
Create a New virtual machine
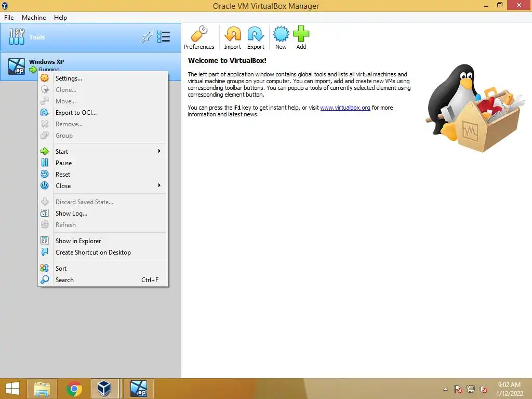281,37
